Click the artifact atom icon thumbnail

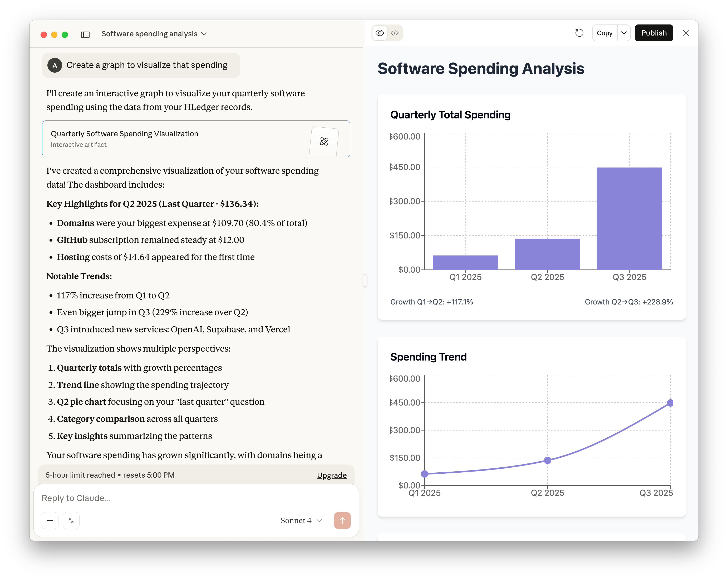click(324, 142)
